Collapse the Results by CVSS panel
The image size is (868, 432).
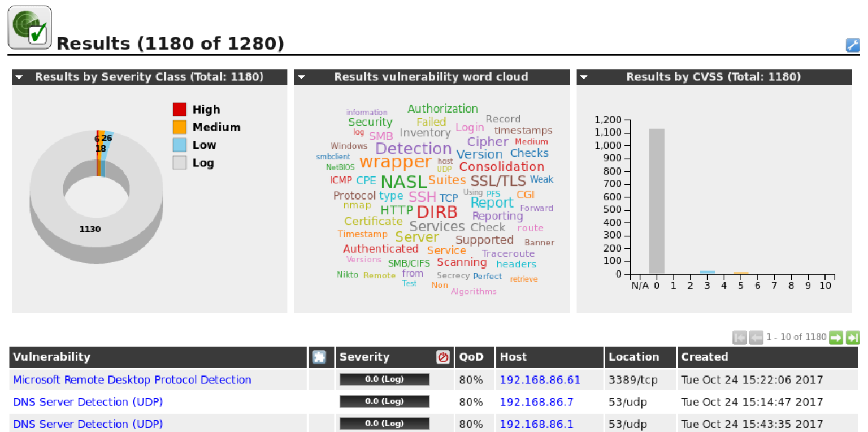click(584, 77)
